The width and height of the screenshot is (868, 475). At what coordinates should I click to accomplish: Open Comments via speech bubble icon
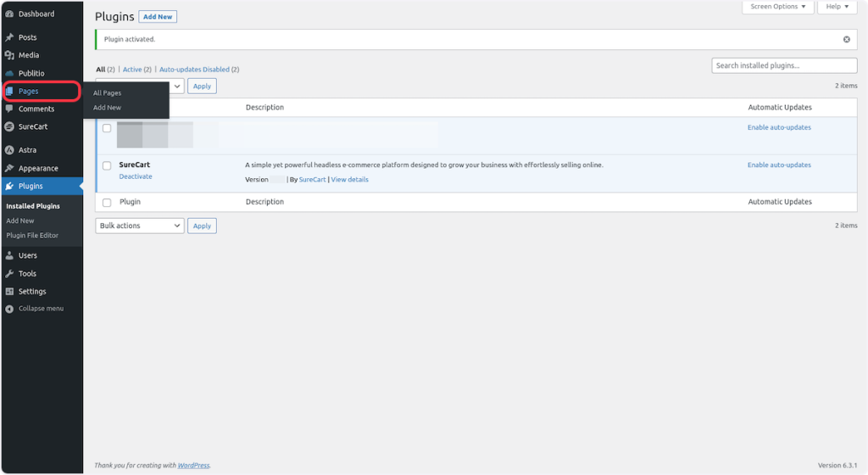9,109
